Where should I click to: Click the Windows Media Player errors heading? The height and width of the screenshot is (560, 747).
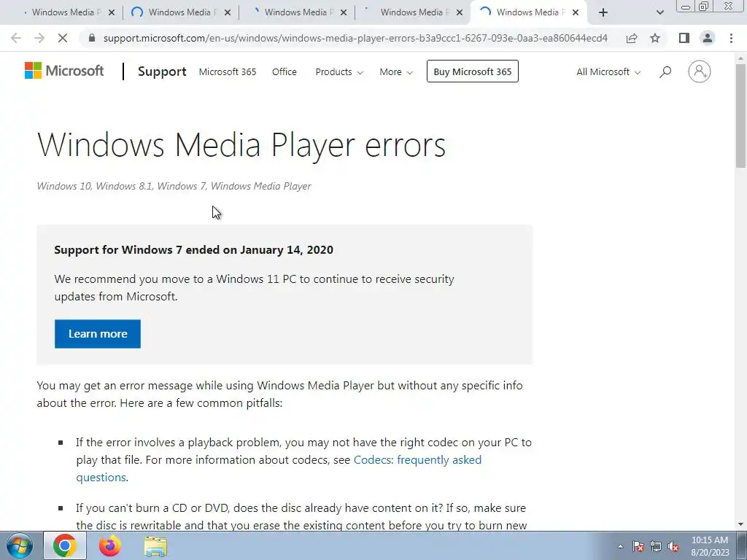pos(241,145)
